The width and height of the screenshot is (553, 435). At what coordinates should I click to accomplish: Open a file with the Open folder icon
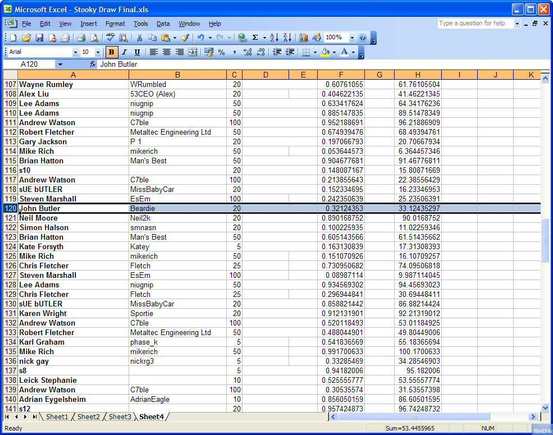[26, 38]
